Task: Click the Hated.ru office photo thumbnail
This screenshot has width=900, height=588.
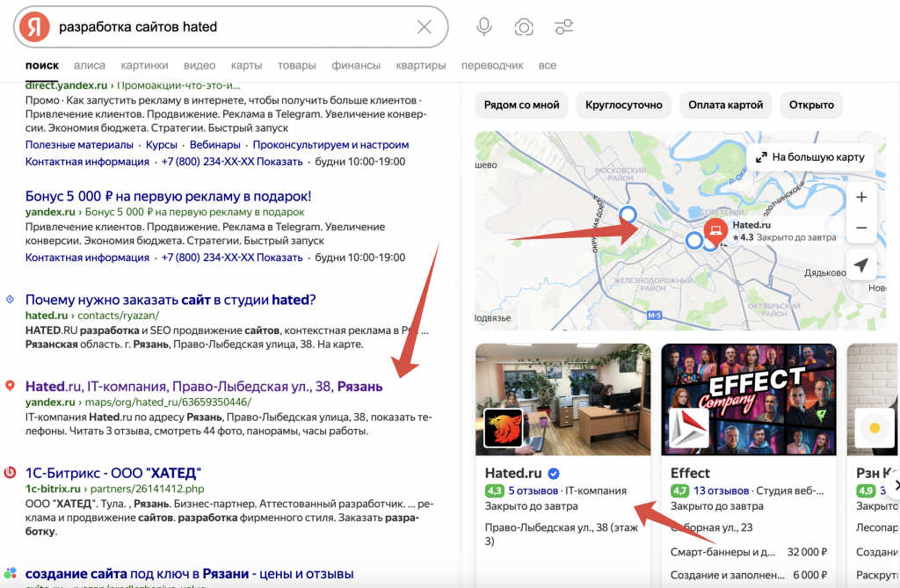Action: pos(562,400)
